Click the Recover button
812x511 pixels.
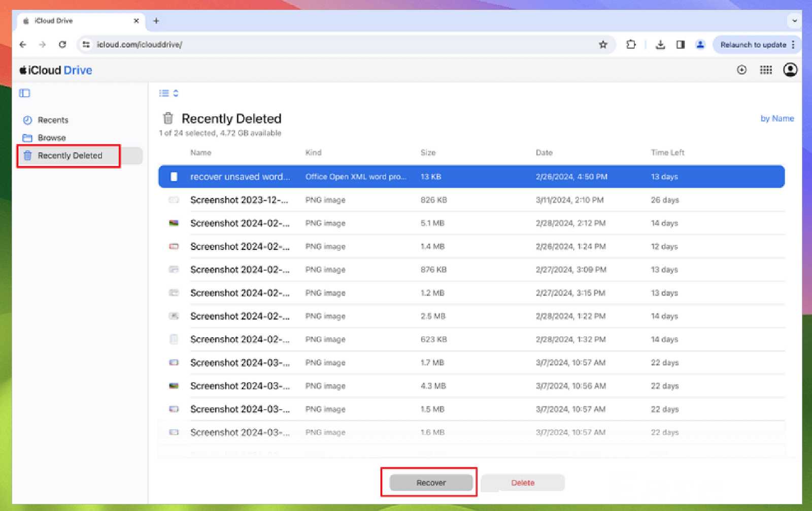429,483
